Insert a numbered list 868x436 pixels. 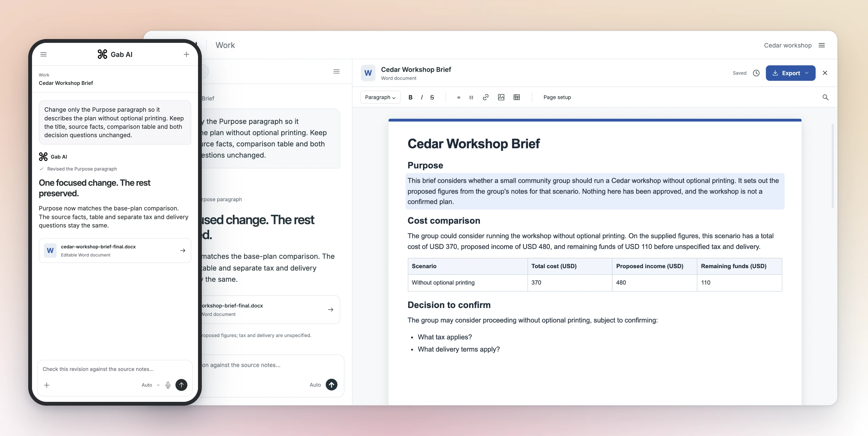(471, 97)
